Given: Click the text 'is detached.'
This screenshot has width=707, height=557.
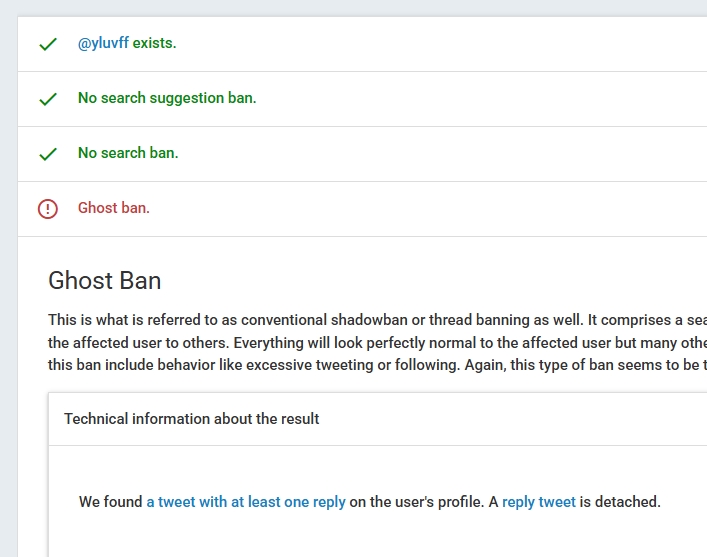Looking at the screenshot, I should point(620,502).
